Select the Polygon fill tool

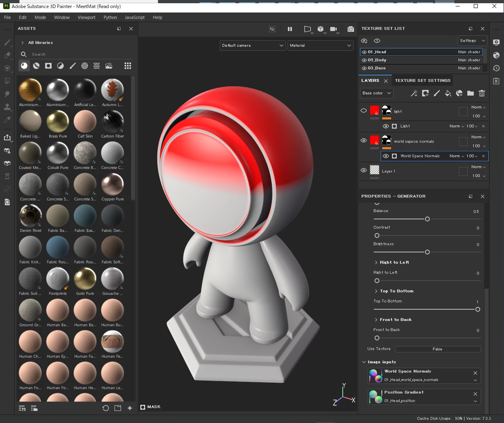(7, 81)
